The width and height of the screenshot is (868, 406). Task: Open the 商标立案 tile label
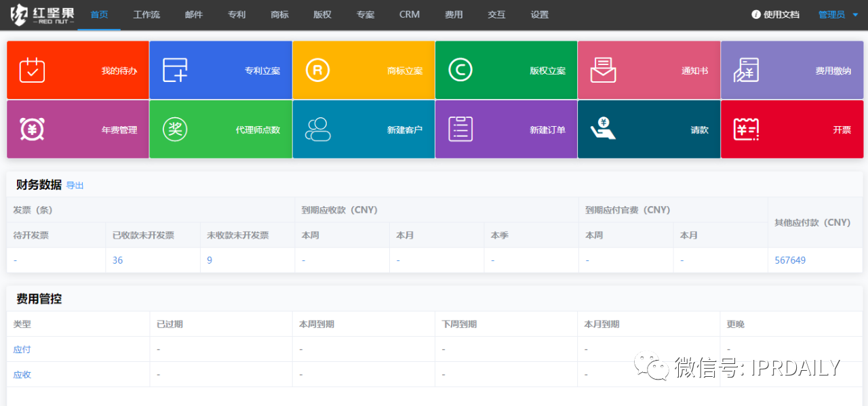point(405,70)
